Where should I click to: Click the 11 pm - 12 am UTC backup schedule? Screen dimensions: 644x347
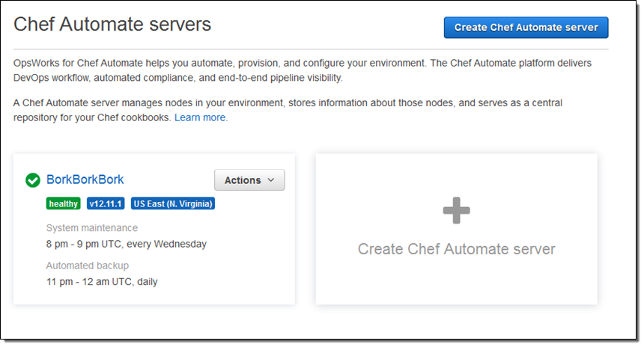point(102,282)
